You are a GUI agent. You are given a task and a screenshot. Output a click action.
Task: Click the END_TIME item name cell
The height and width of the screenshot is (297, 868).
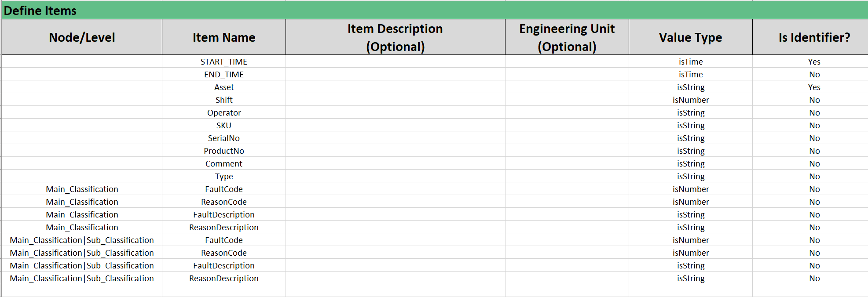pyautogui.click(x=223, y=74)
